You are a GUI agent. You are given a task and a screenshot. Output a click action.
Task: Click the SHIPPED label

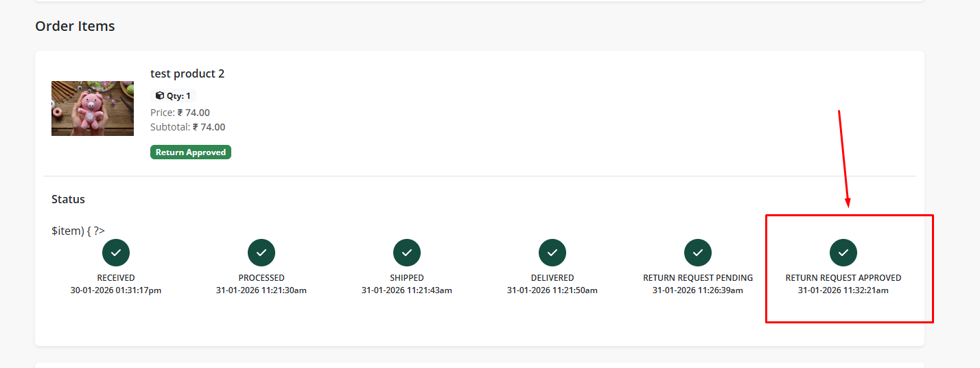point(407,278)
